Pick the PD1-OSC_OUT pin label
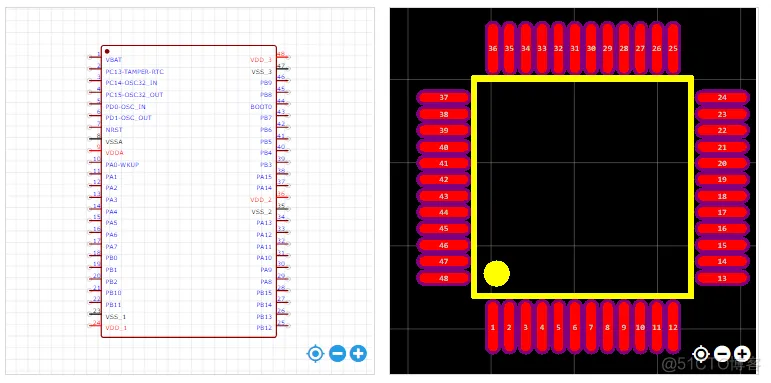The width and height of the screenshot is (771, 383). 128,118
